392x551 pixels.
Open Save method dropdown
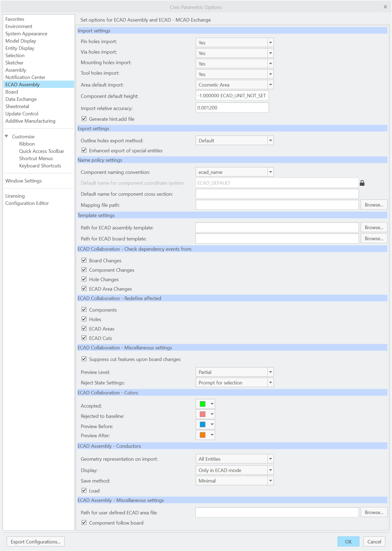pos(234,481)
